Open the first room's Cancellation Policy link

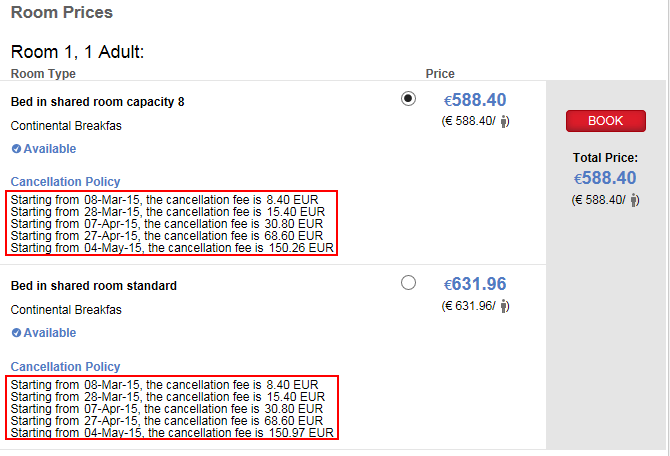(x=65, y=182)
